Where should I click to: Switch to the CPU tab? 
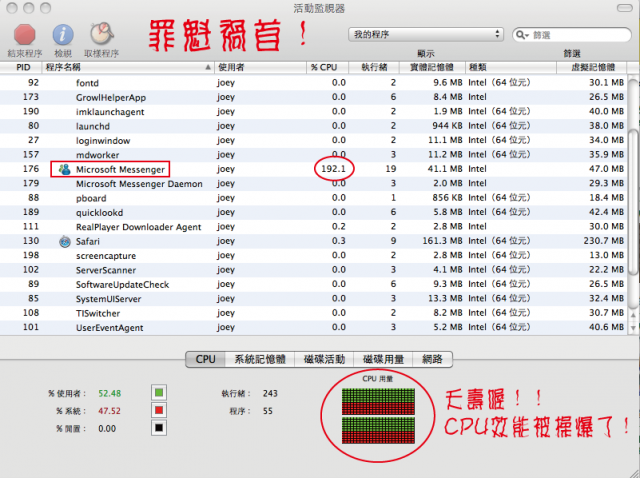tap(205, 359)
